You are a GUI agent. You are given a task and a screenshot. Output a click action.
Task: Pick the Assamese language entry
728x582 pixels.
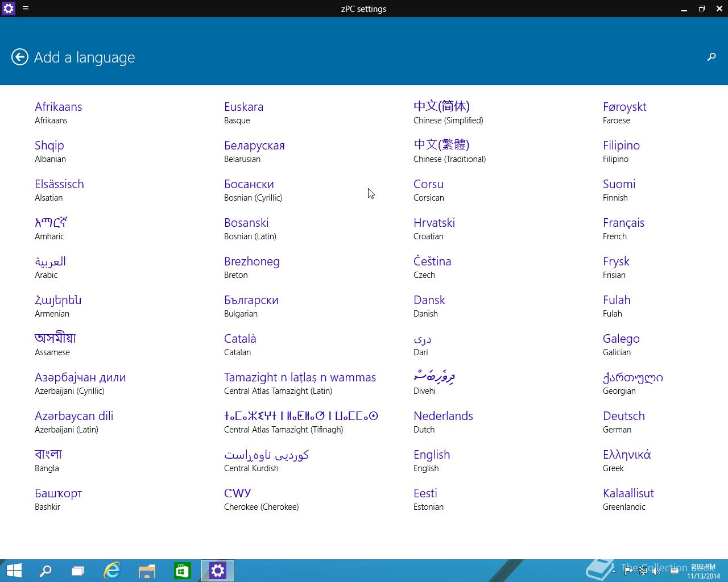(x=55, y=344)
